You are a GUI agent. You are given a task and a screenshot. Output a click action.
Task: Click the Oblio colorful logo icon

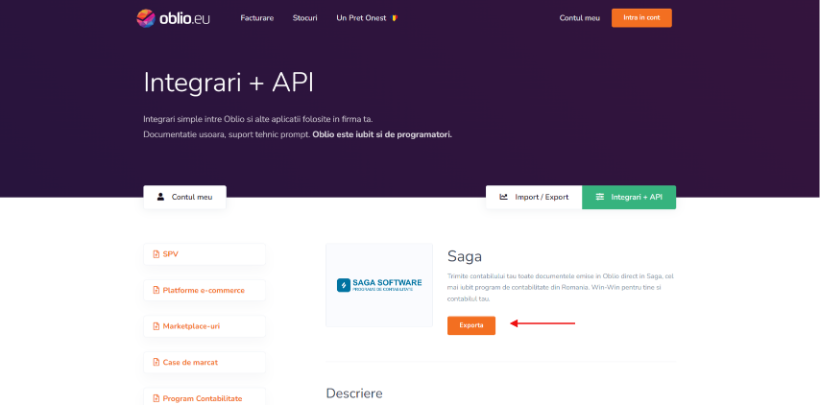(x=146, y=18)
